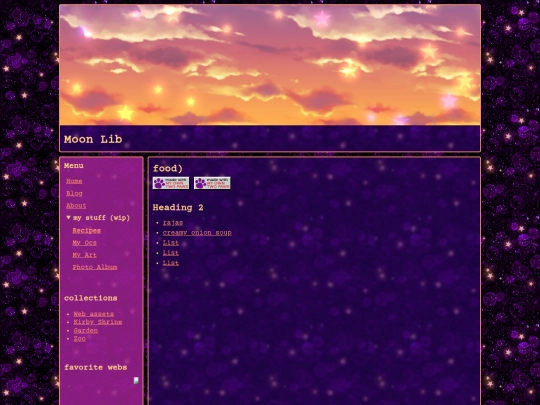Click the 'favorite webs' sidebar heading

[95, 367]
